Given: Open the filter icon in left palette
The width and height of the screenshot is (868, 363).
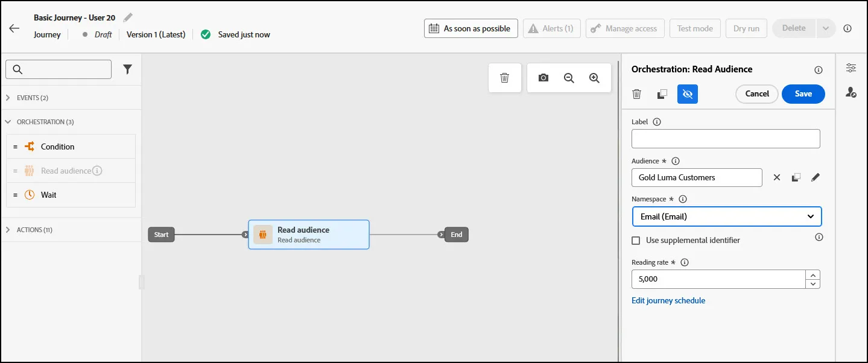Looking at the screenshot, I should tap(127, 69).
